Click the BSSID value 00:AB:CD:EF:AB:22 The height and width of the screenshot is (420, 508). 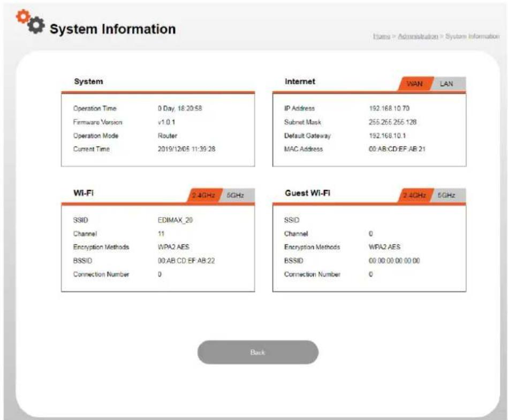[x=186, y=261]
